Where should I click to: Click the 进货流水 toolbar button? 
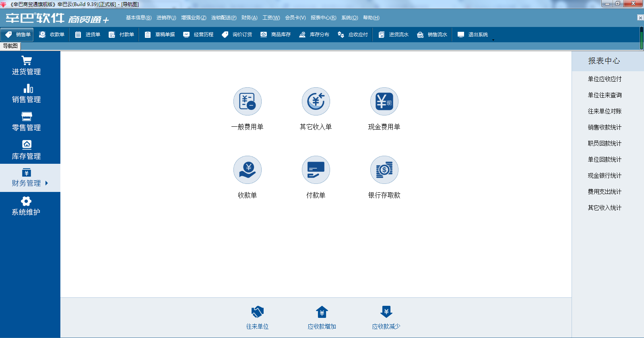[393, 35]
